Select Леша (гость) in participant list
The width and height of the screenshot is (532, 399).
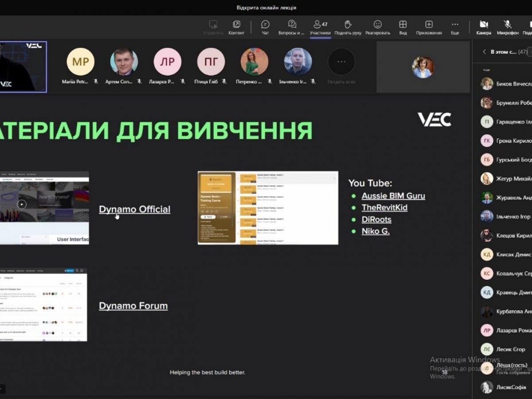point(506,368)
